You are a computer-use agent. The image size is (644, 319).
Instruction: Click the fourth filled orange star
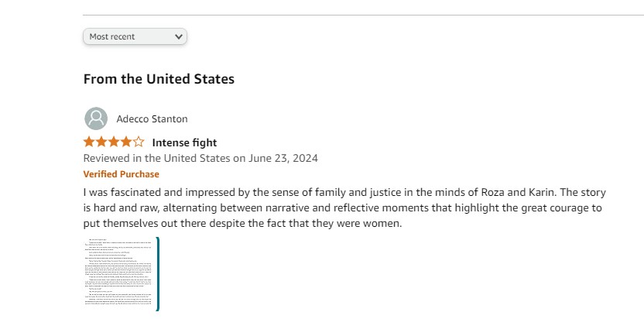pos(126,142)
